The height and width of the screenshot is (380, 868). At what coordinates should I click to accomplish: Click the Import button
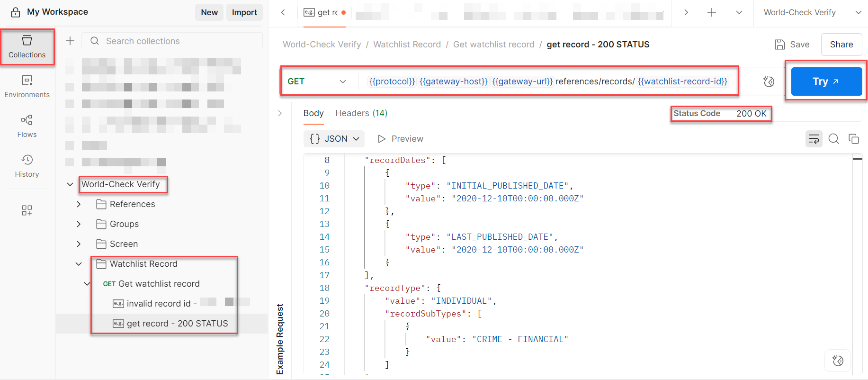244,12
